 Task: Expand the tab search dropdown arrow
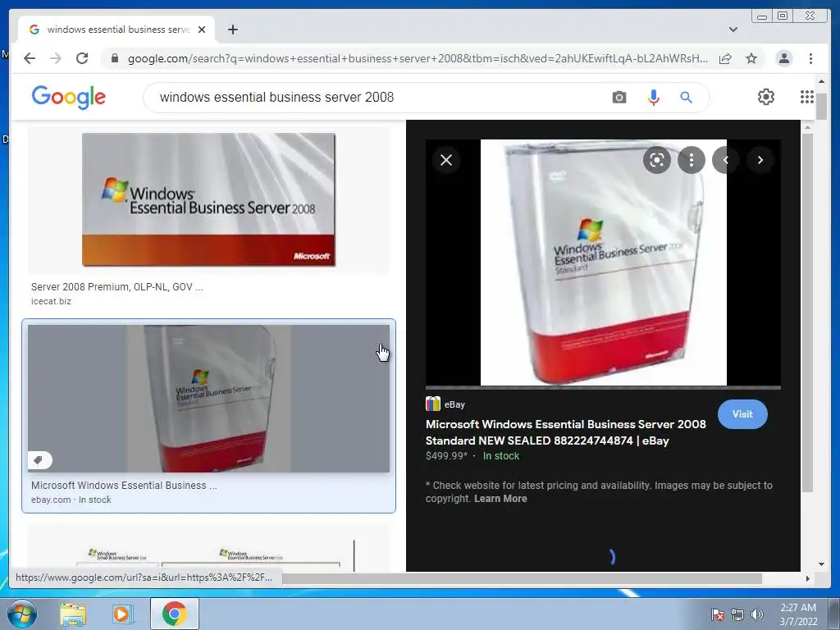click(733, 30)
